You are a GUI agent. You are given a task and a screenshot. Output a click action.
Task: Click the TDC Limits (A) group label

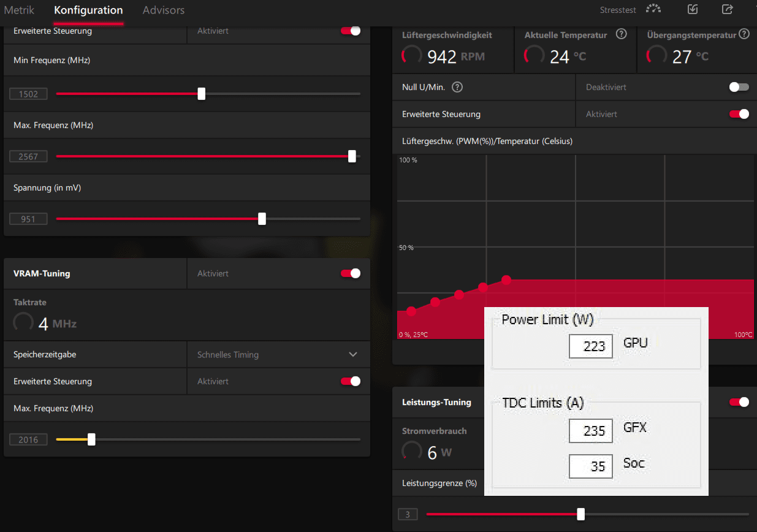pos(542,403)
